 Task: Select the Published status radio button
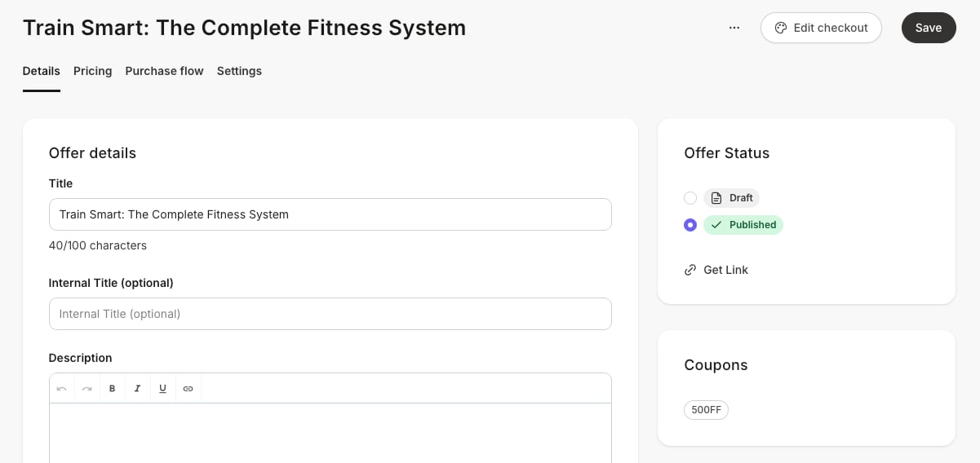pyautogui.click(x=690, y=225)
